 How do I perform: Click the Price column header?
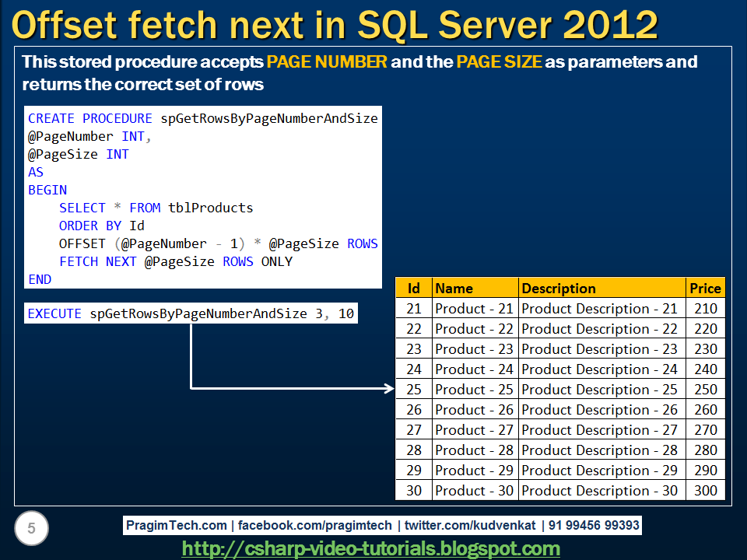tap(705, 288)
